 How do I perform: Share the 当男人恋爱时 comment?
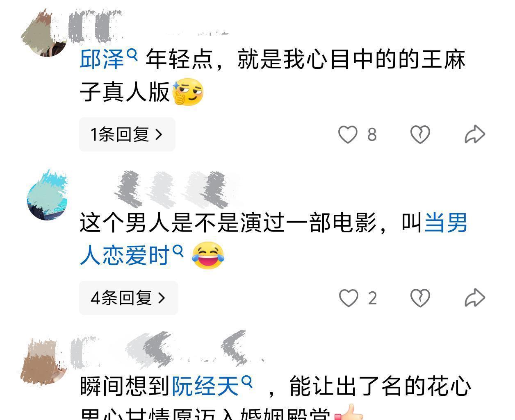tap(475, 298)
